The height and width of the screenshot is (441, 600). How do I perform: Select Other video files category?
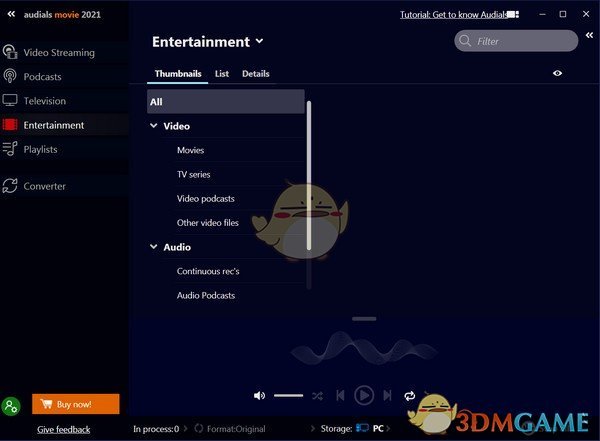(x=207, y=222)
